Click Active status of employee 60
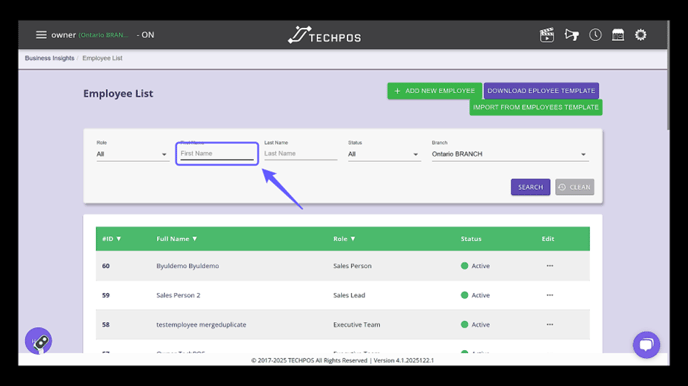Screen dimensions: 688x386 (x=476, y=266)
